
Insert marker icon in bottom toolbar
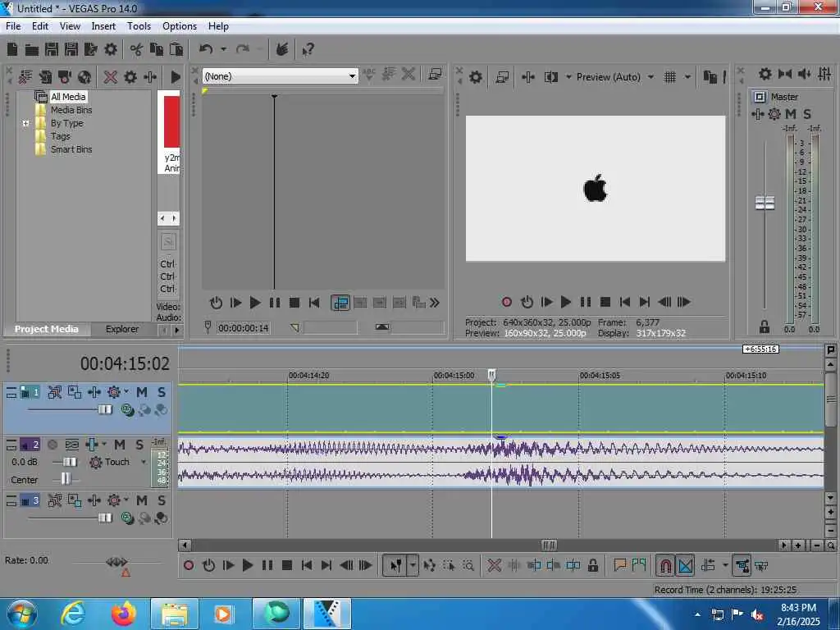pos(619,565)
